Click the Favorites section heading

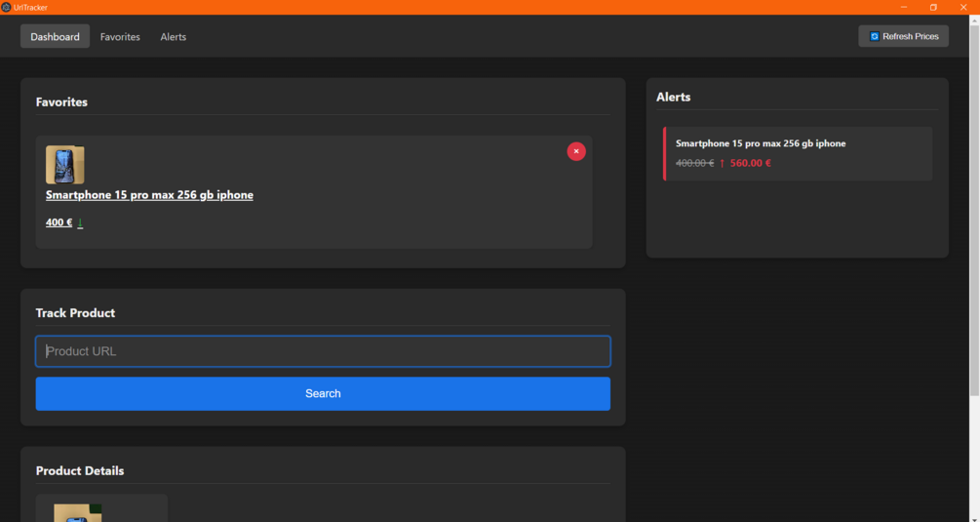pyautogui.click(x=61, y=101)
